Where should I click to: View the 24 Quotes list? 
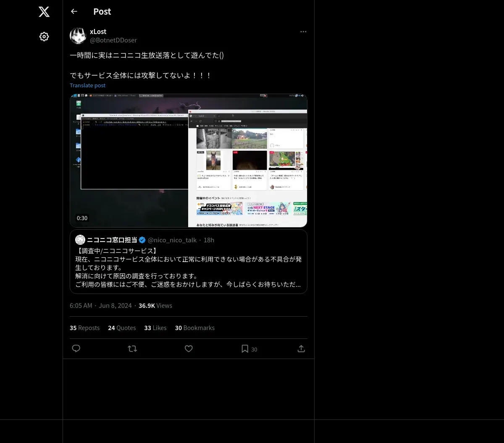pos(122,328)
